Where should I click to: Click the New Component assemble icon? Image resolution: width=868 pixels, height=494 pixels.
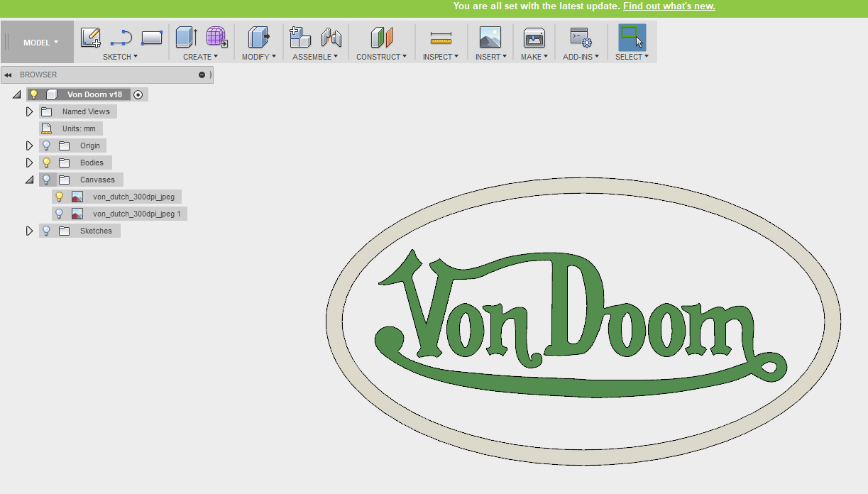[301, 37]
